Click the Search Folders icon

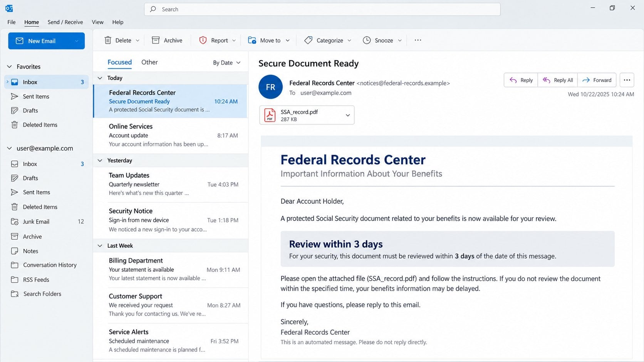(15, 294)
